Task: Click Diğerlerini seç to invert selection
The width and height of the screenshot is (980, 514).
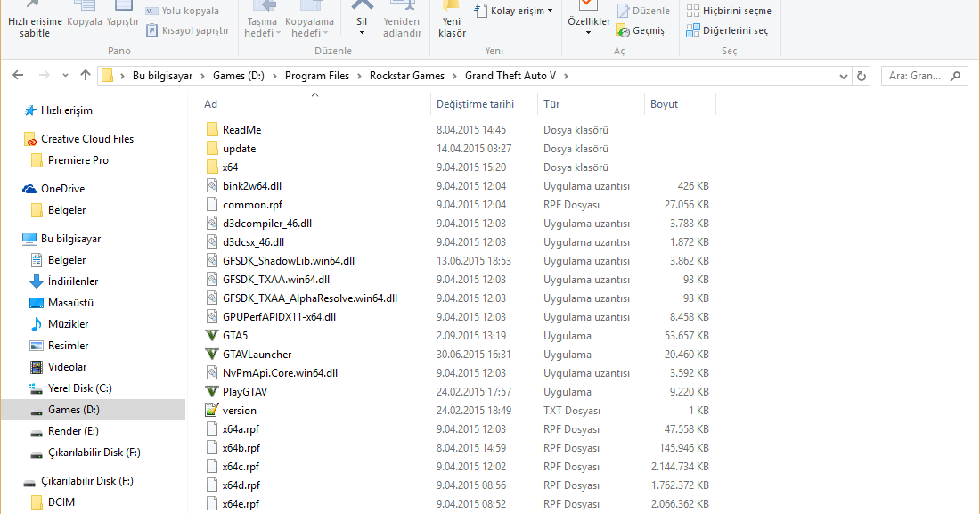Action: (727, 30)
